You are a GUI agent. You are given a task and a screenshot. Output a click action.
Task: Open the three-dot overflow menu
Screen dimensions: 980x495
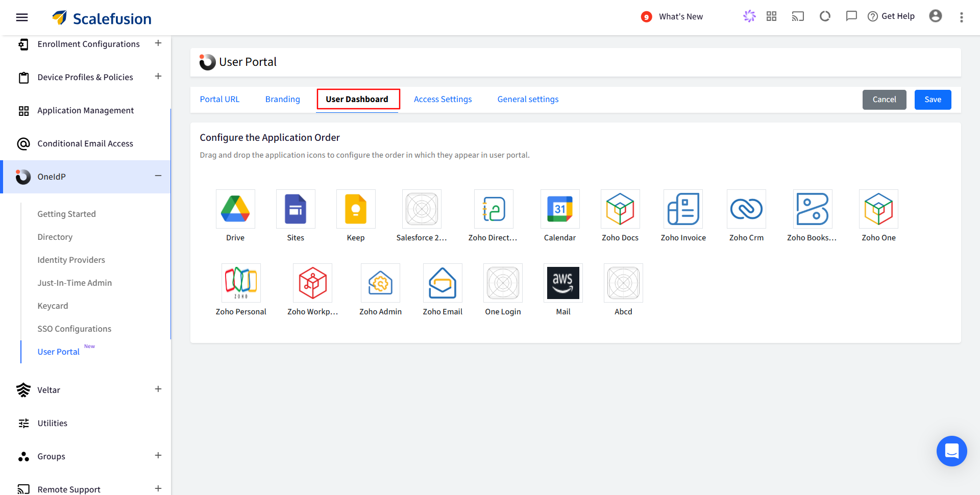click(x=961, y=17)
